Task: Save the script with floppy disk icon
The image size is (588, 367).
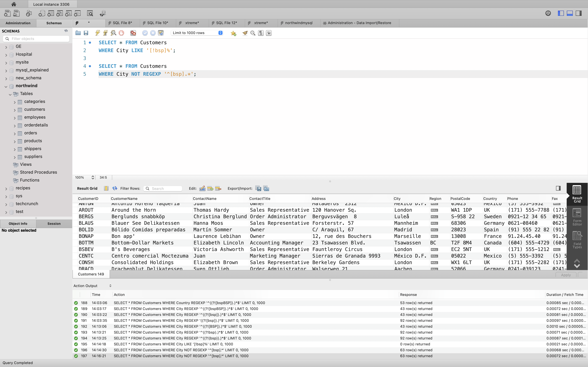Action: coord(86,33)
